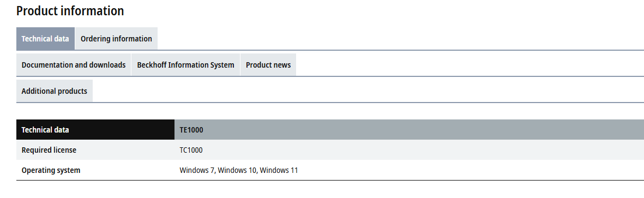
Task: Click the 'Windows 10' text in the table
Action: pyautogui.click(x=237, y=170)
